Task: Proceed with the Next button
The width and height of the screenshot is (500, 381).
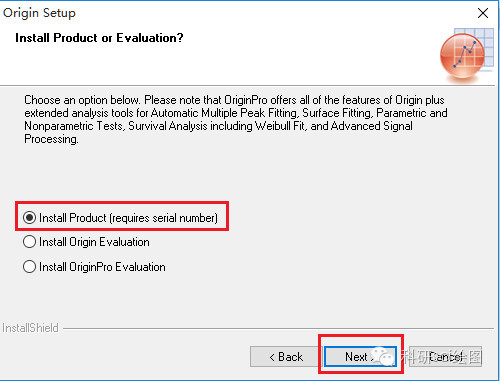Action: [x=360, y=357]
